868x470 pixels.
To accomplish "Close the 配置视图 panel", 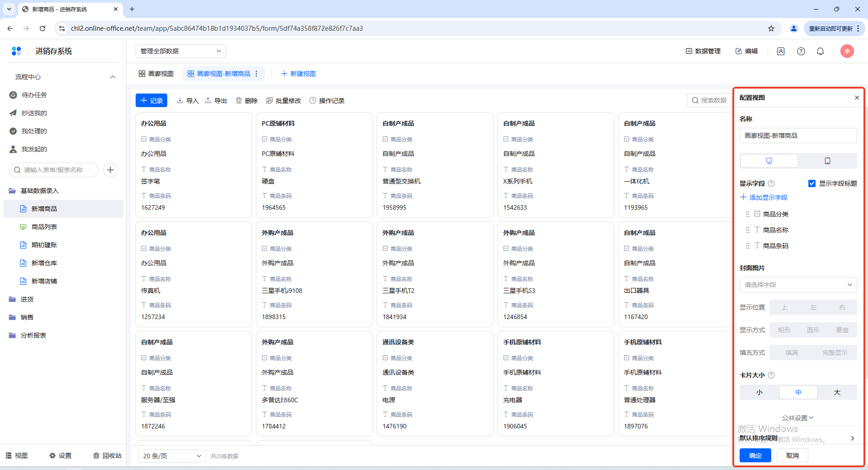I will (x=856, y=98).
